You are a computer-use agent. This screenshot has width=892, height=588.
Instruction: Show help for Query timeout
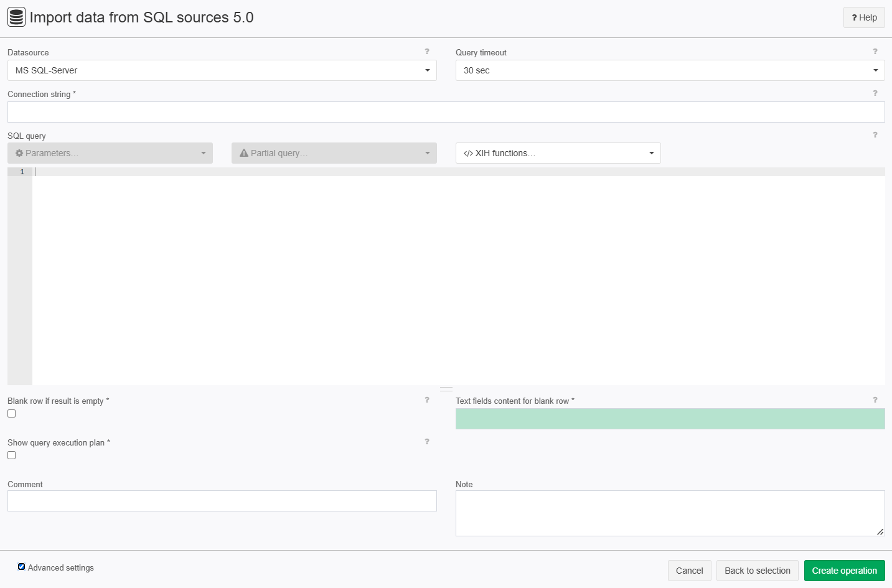click(875, 52)
